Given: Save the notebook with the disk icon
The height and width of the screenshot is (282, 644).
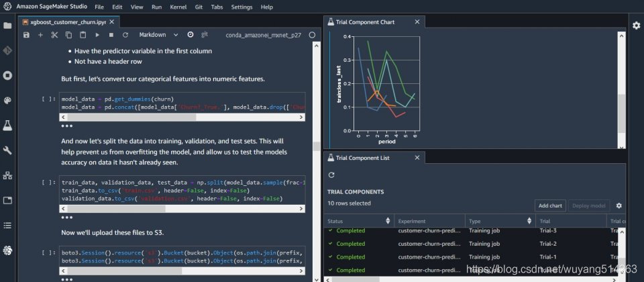Looking at the screenshot, I should (x=26, y=35).
